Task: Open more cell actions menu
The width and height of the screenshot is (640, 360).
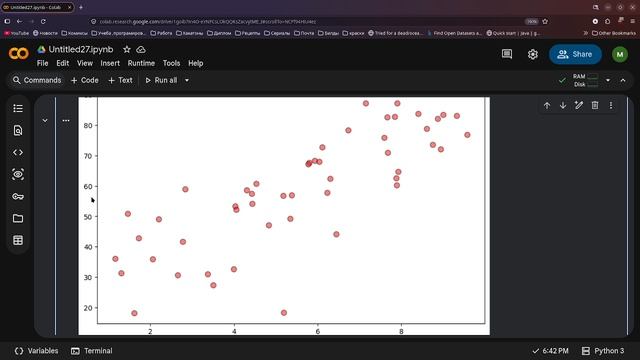Action: [611, 105]
